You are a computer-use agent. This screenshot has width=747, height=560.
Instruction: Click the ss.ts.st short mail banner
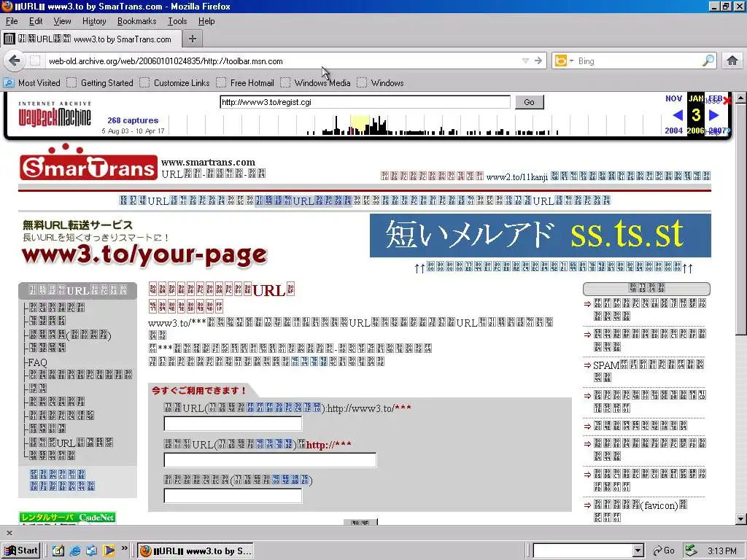541,236
